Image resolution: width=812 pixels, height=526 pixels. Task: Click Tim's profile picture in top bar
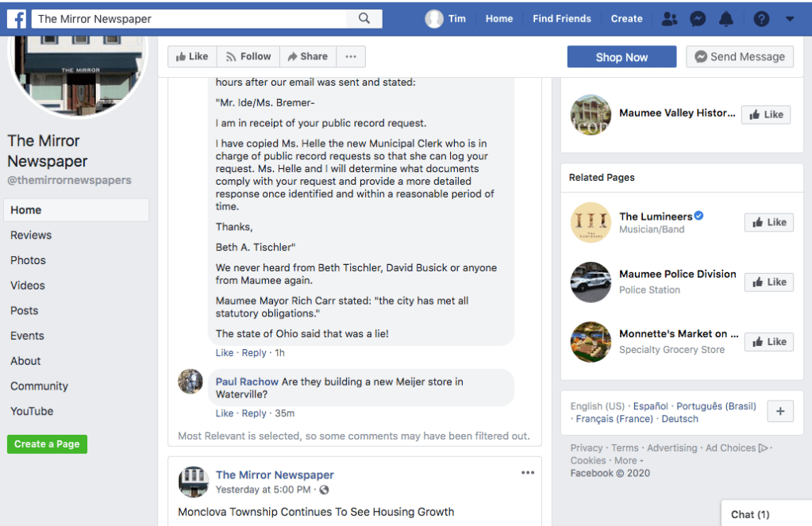click(434, 19)
